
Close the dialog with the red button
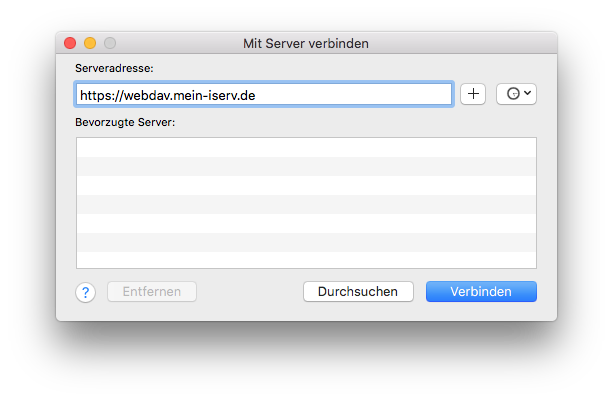70,43
